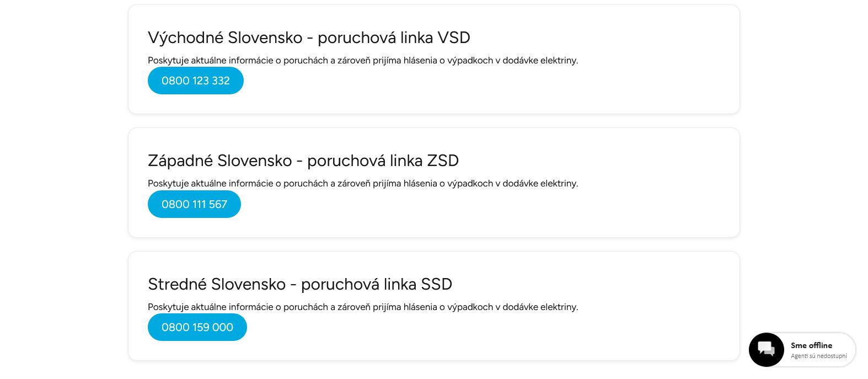Click the Západné Slovensko ZSD heading
The height and width of the screenshot is (379, 868).
[x=303, y=161]
